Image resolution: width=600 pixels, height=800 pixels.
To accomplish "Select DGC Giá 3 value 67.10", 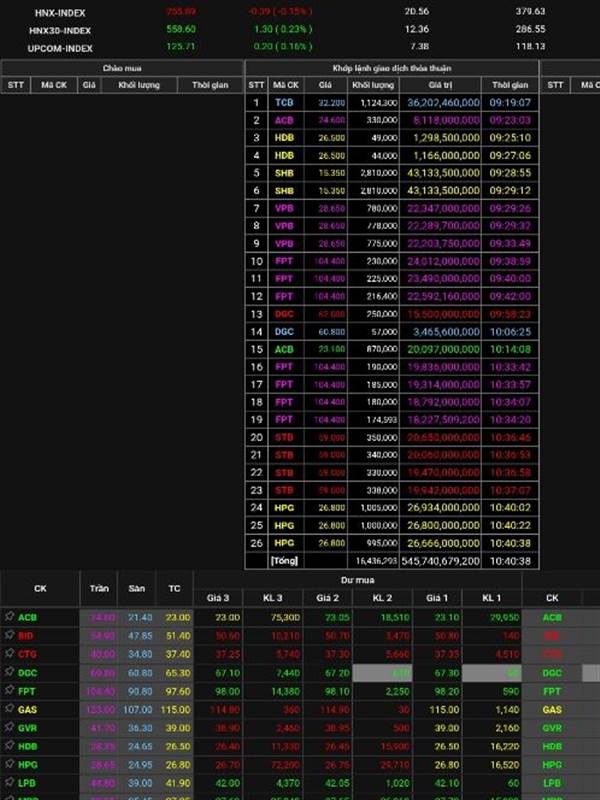I will coord(228,673).
